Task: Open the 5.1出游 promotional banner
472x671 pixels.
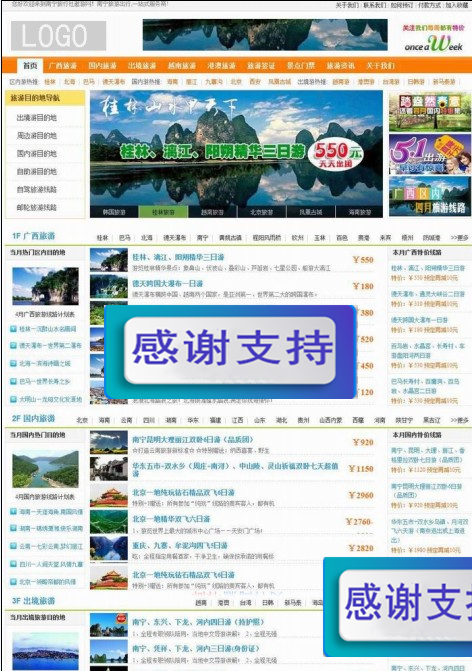Action: point(430,154)
